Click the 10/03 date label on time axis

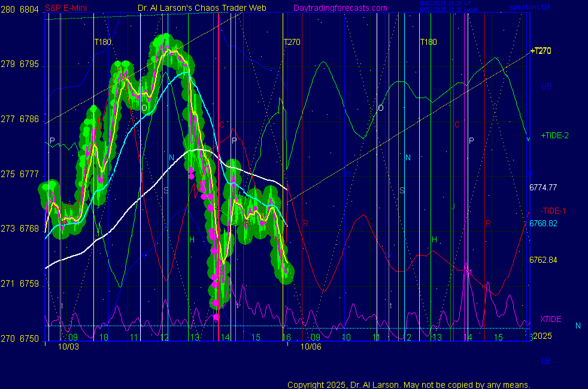point(68,347)
